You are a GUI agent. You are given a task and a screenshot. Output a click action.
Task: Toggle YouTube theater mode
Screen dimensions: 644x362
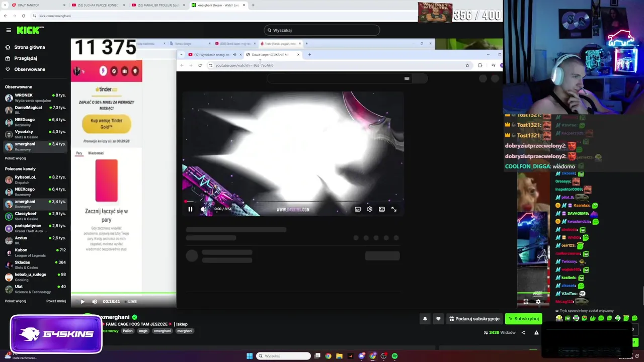point(382,209)
